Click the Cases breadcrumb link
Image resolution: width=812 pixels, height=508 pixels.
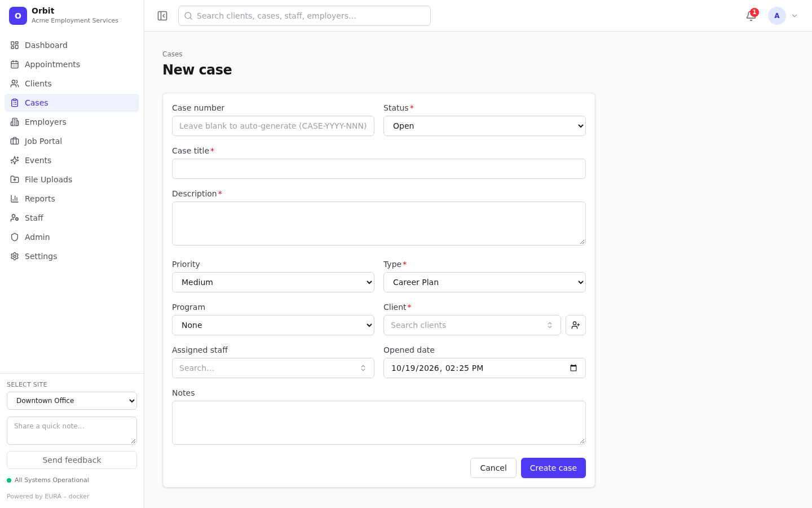pos(173,54)
